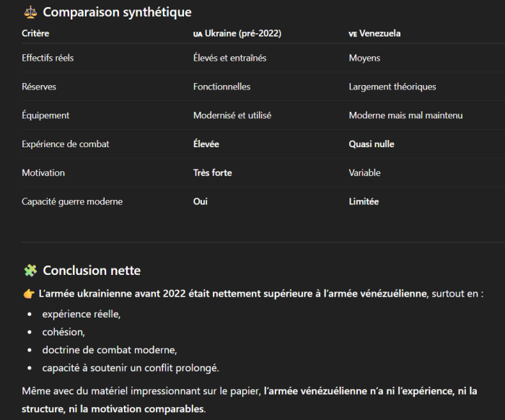Image resolution: width=505 pixels, height=420 pixels.
Task: Click the Venezuela column header
Action: click(x=382, y=33)
